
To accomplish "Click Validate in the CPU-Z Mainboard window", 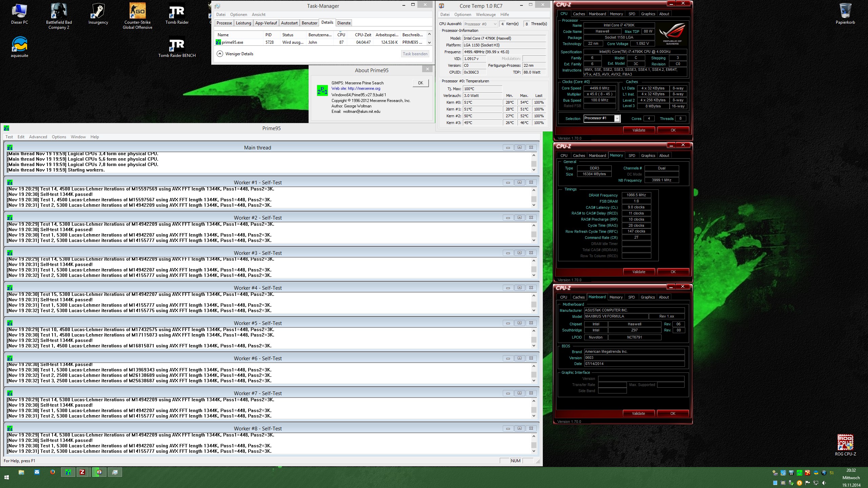I will pos(638,413).
